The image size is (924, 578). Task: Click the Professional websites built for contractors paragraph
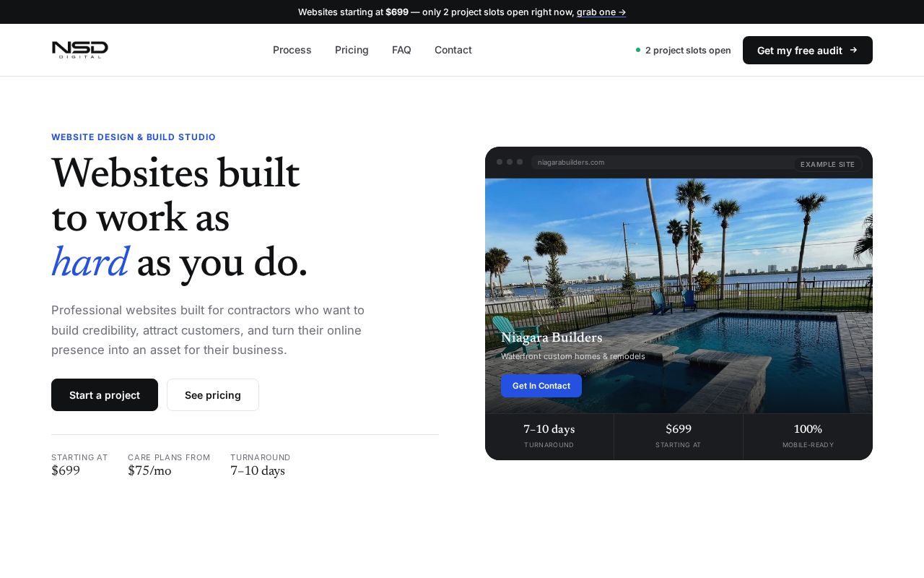208,330
